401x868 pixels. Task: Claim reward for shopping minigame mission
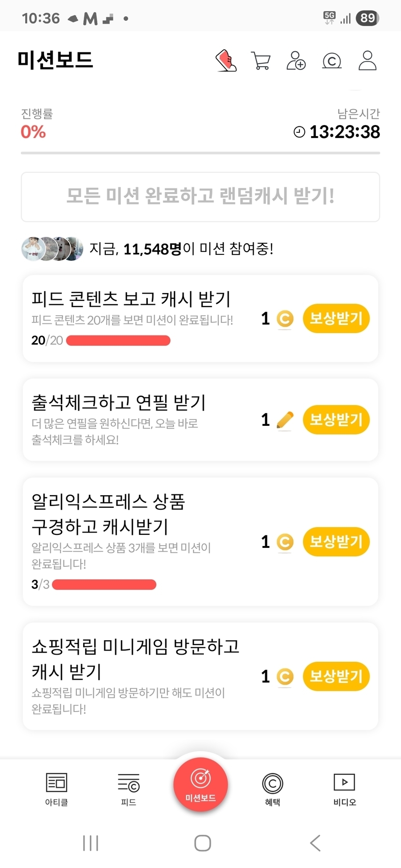tap(336, 676)
